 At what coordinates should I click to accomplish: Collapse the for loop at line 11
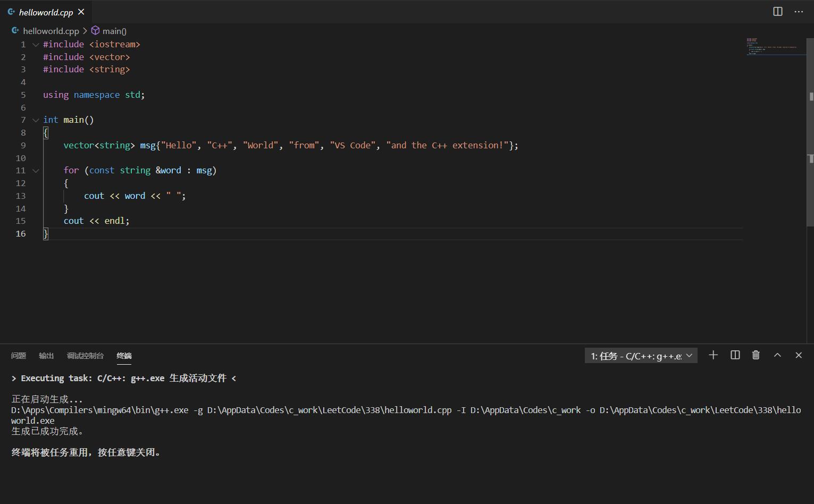click(36, 171)
